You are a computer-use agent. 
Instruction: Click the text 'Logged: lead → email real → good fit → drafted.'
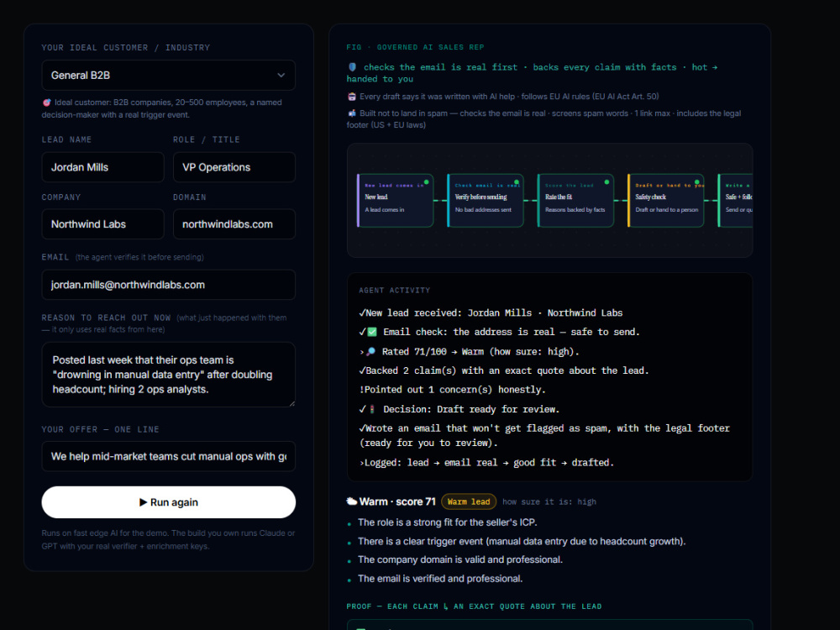(489, 463)
